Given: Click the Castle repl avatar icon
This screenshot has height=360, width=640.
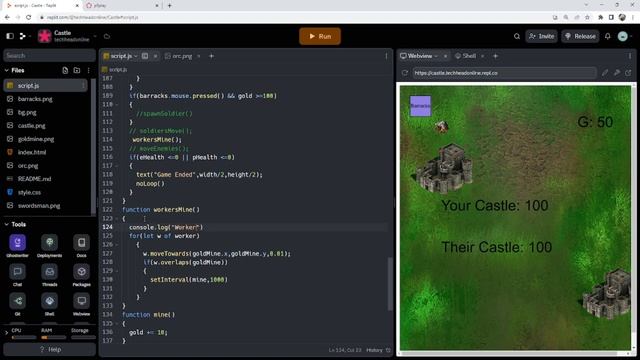Looking at the screenshot, I should tap(44, 36).
